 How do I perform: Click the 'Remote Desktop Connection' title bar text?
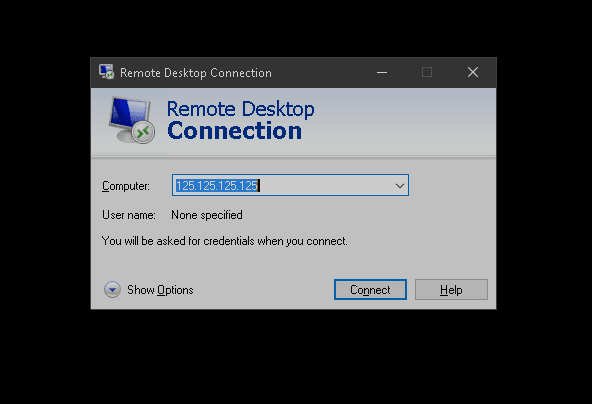point(196,72)
